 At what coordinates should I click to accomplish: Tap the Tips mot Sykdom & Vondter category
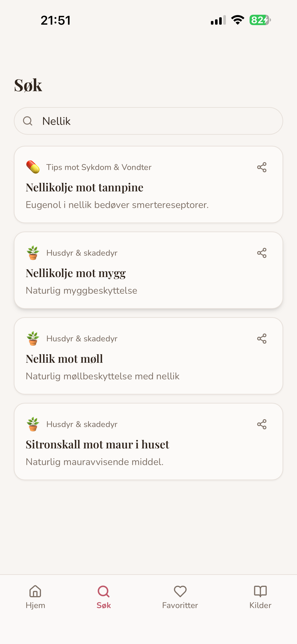pyautogui.click(x=99, y=167)
